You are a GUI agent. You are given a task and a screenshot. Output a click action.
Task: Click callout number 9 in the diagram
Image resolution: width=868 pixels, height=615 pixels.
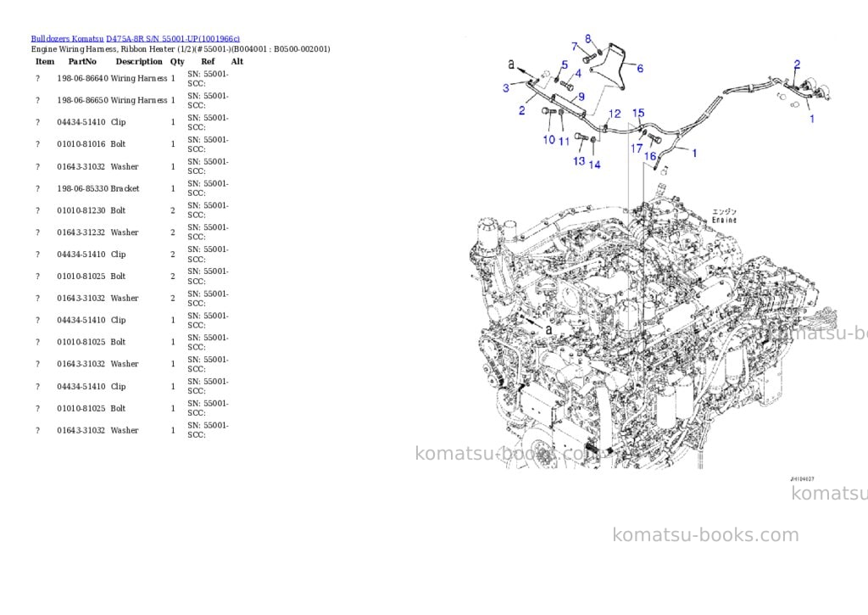tap(581, 97)
